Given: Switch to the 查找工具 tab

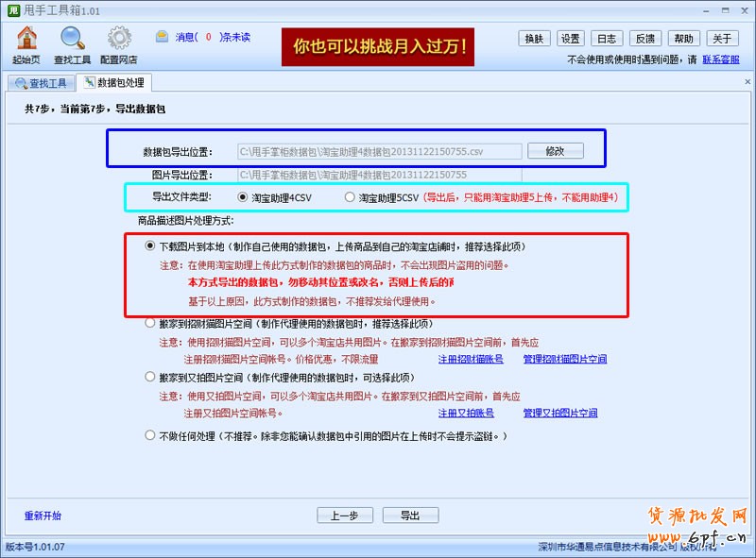Looking at the screenshot, I should click(40, 82).
